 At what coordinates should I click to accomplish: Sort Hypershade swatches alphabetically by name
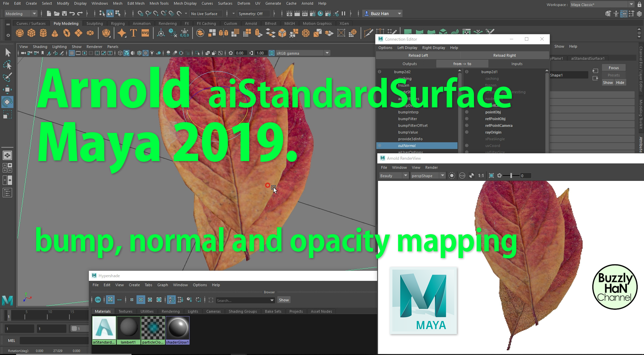171,300
